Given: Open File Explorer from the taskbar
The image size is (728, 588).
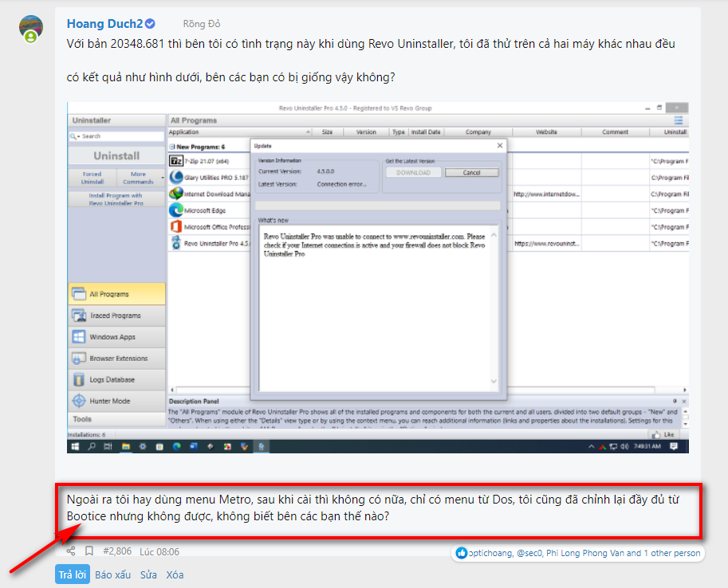Looking at the screenshot, I should click(x=125, y=446).
